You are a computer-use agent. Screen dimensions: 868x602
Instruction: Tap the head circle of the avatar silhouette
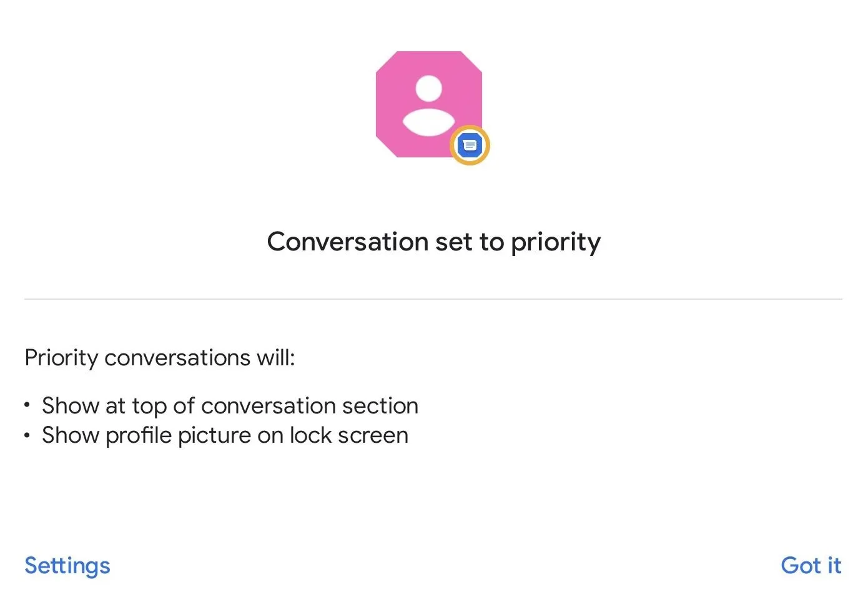[x=429, y=88]
